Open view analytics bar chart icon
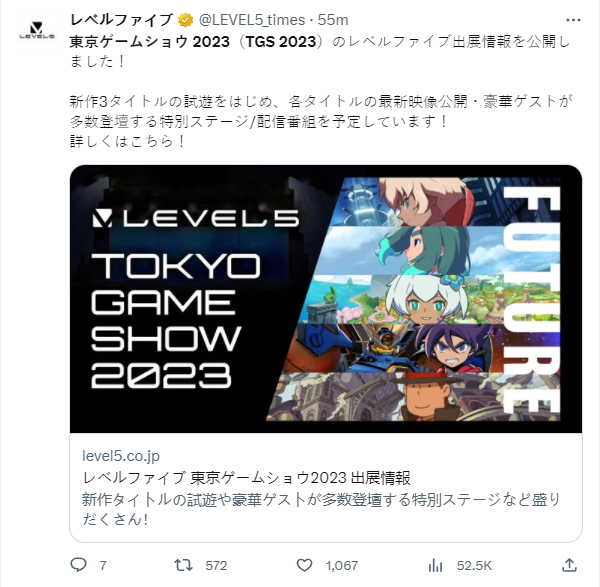The width and height of the screenshot is (600, 587). coord(435,565)
